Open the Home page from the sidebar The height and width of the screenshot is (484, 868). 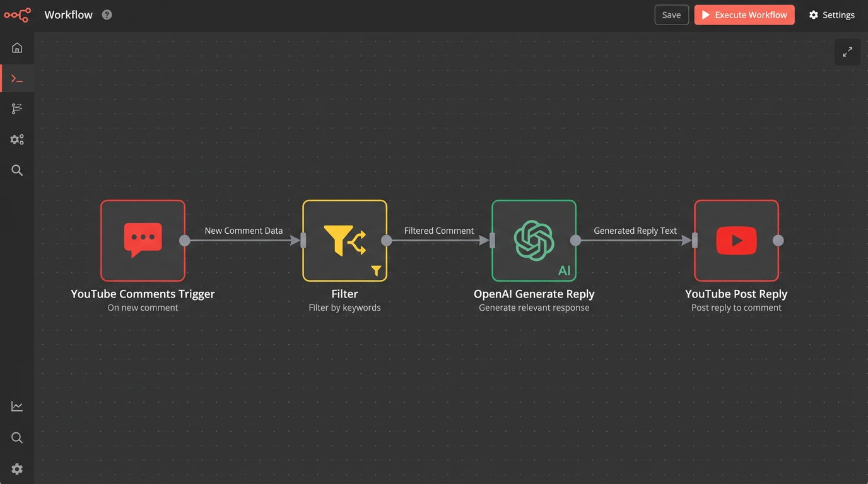point(16,47)
